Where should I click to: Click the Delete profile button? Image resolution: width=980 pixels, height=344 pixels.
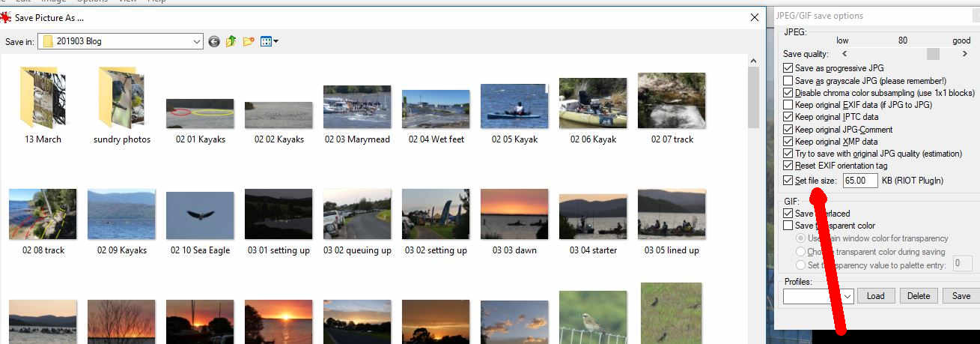coord(918,296)
